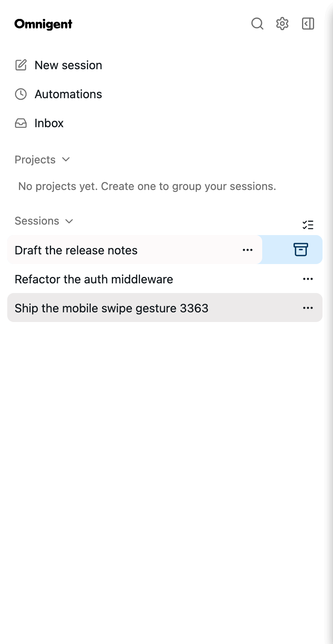This screenshot has height=644, width=333.
Task: Collapse the sidebar with the panel icon
Action: pos(308,24)
